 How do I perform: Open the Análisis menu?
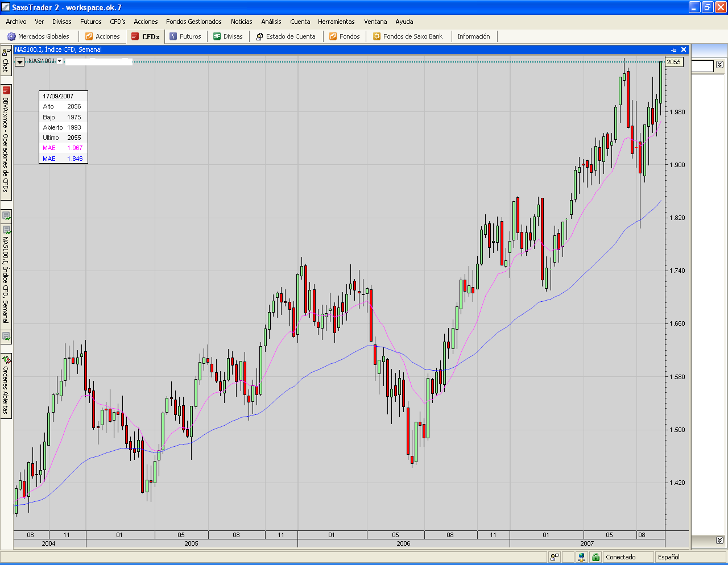(x=271, y=22)
